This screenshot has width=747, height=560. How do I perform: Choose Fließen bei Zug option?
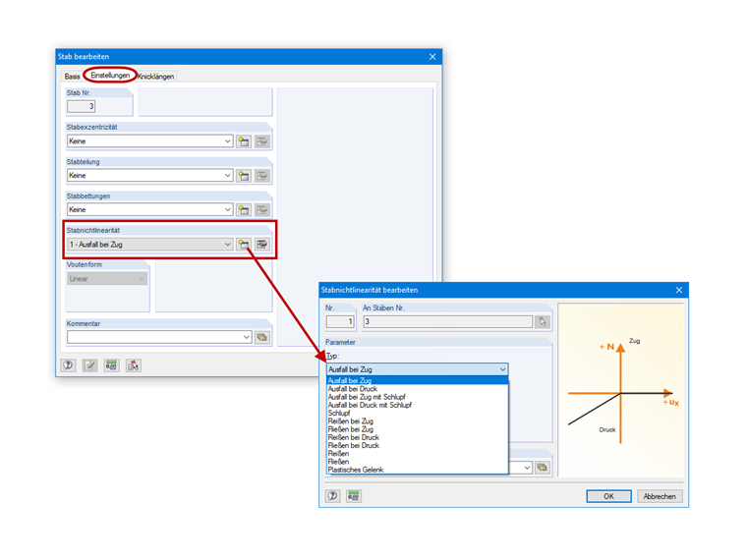tap(418, 429)
